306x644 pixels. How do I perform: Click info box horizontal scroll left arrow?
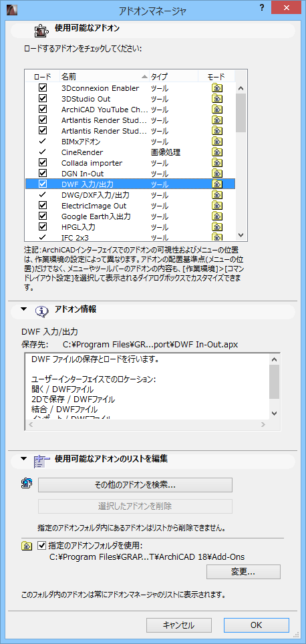pyautogui.click(x=31, y=424)
